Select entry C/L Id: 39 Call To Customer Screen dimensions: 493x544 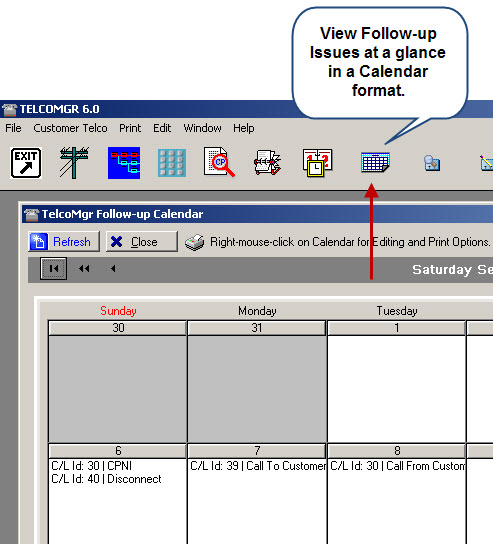click(x=258, y=466)
